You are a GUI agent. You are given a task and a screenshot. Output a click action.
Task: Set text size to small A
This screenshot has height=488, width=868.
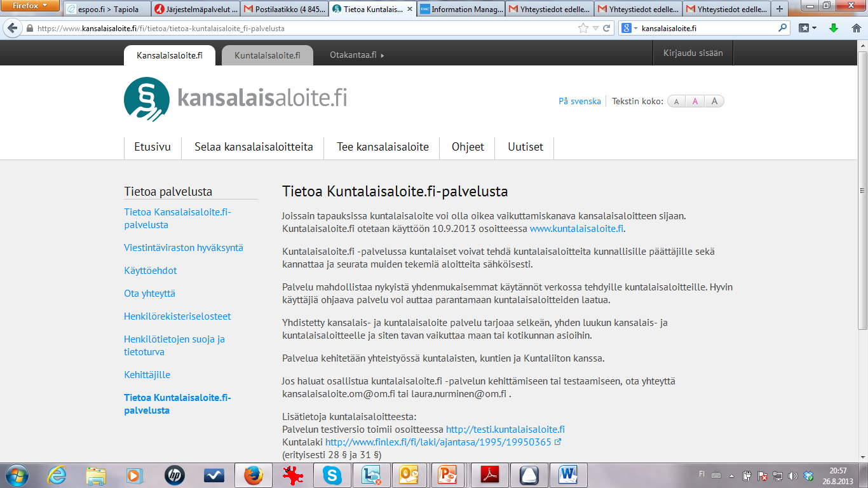coord(677,102)
